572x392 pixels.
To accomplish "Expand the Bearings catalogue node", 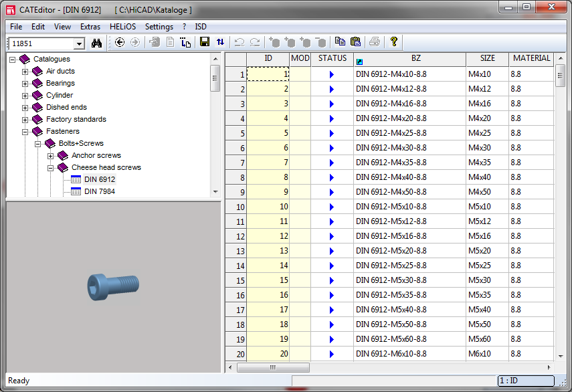I will point(25,84).
